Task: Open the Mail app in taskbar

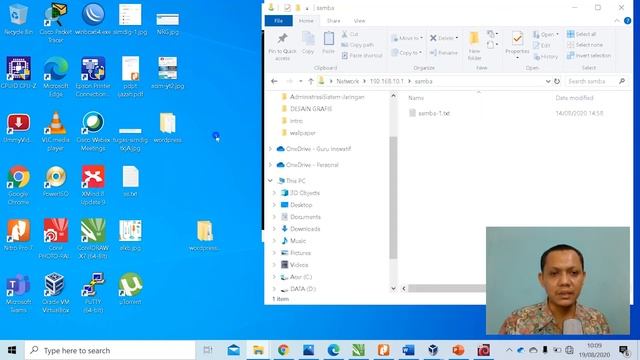Action: pyautogui.click(x=233, y=350)
